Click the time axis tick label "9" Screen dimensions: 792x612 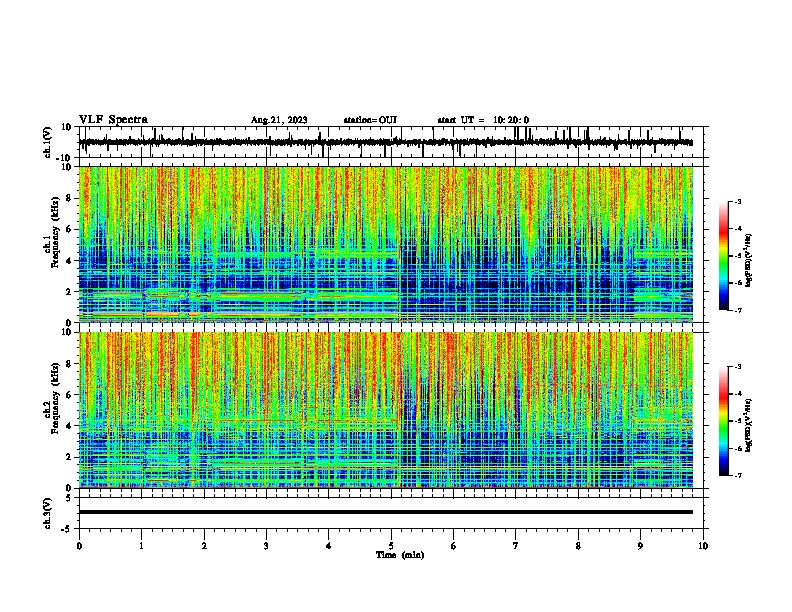click(640, 546)
